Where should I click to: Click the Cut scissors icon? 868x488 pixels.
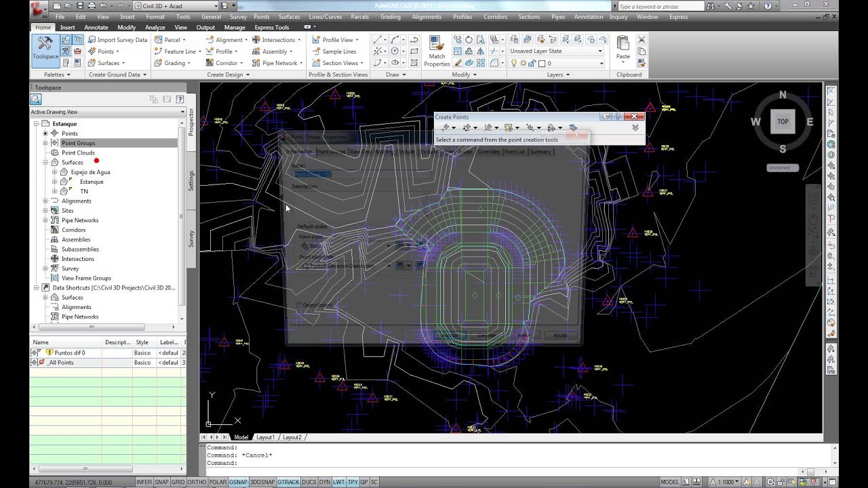point(641,40)
